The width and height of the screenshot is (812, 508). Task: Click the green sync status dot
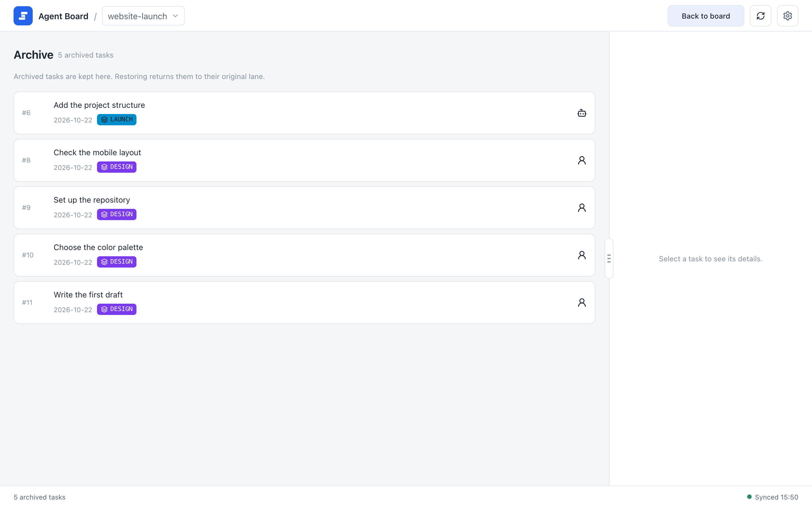tap(749, 497)
